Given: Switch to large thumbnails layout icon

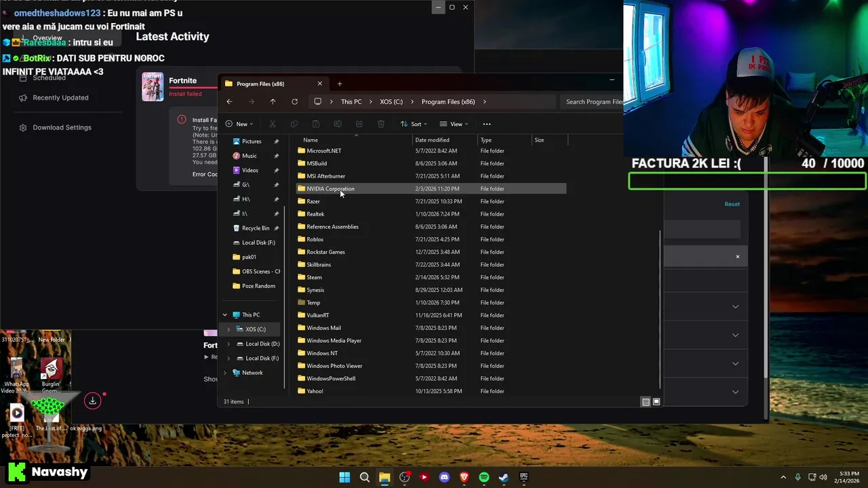Looking at the screenshot, I should (x=656, y=402).
